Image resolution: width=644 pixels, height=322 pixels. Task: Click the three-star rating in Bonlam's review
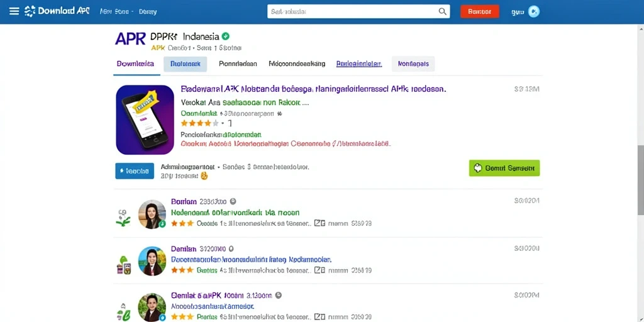[182, 223]
